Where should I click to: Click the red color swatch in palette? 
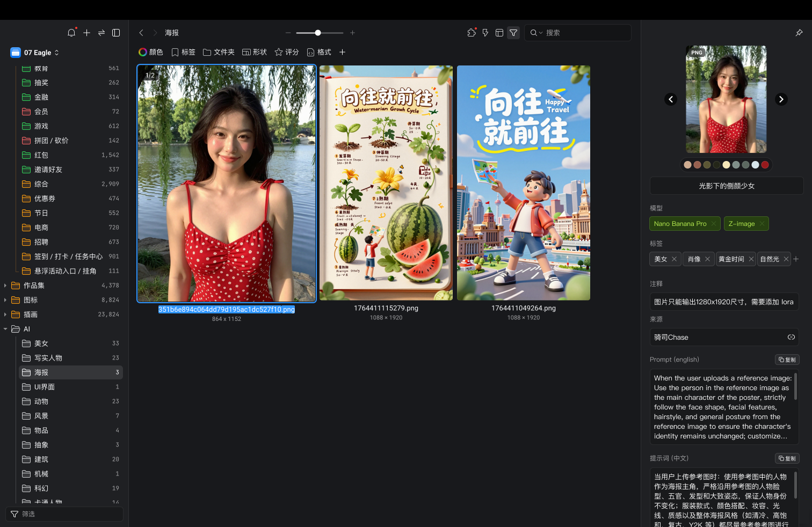(765, 165)
